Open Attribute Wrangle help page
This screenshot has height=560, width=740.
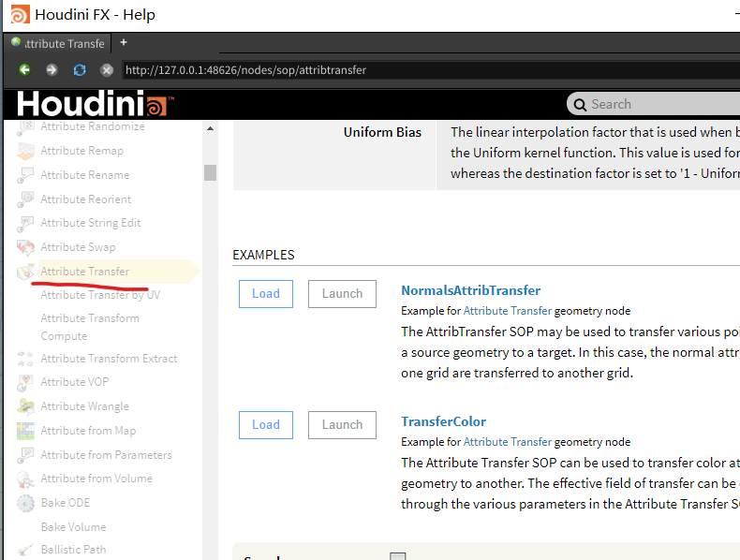[x=85, y=406]
